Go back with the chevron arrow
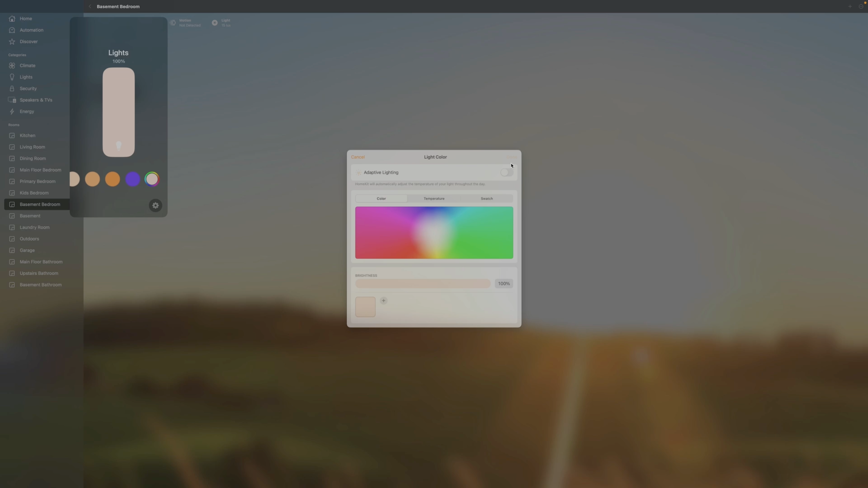868x488 pixels. 90,7
